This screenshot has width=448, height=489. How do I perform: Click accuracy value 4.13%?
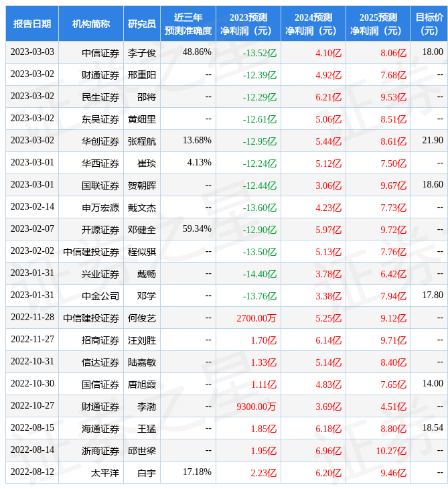pos(199,163)
